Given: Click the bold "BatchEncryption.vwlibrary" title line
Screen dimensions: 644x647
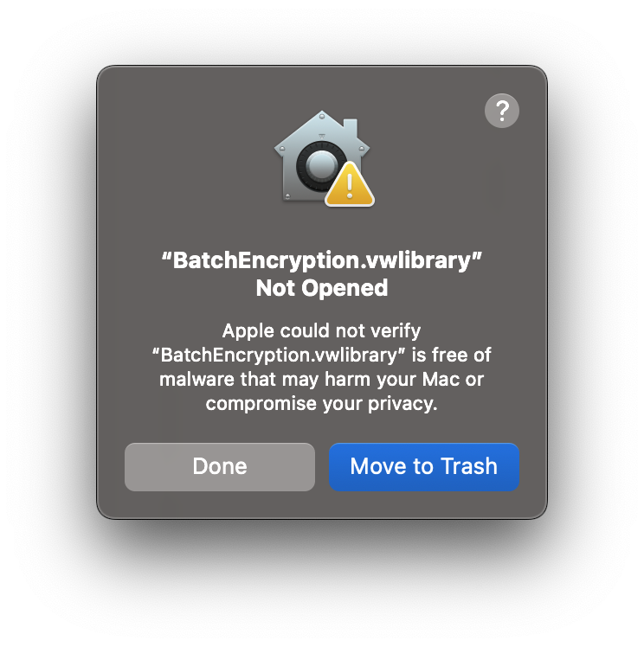Looking at the screenshot, I should (x=322, y=260).
